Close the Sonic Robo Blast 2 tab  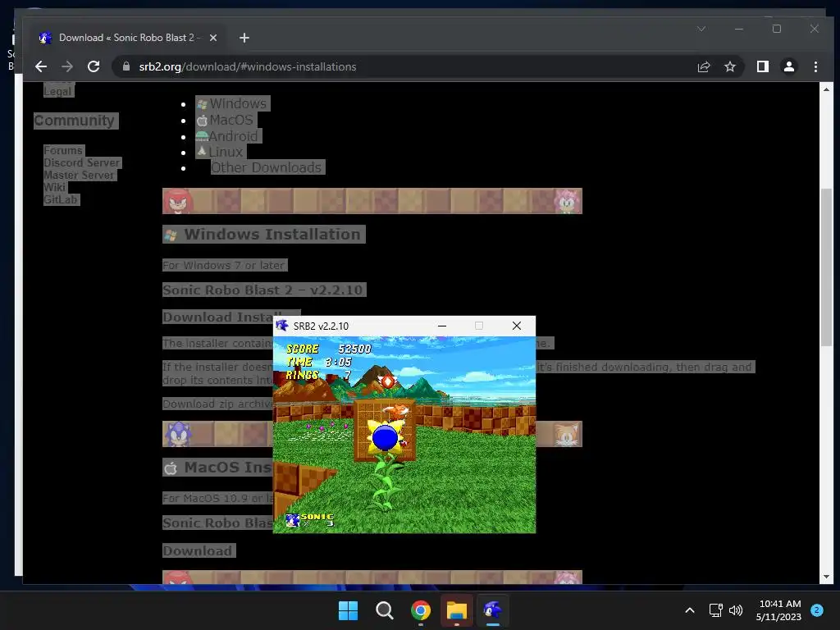tap(213, 38)
